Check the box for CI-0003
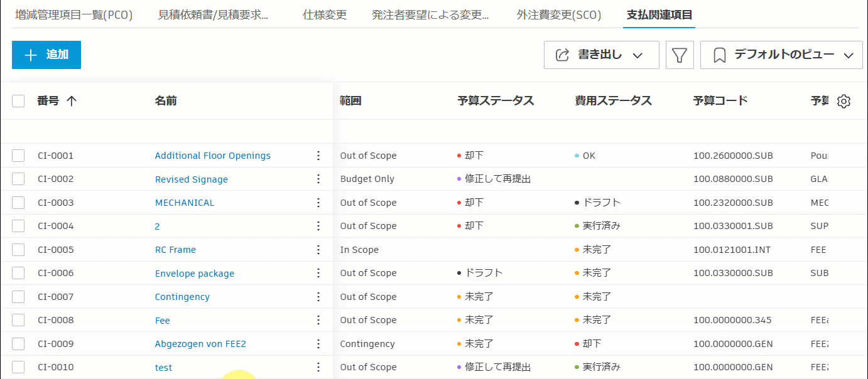The width and height of the screenshot is (868, 379). 18,203
